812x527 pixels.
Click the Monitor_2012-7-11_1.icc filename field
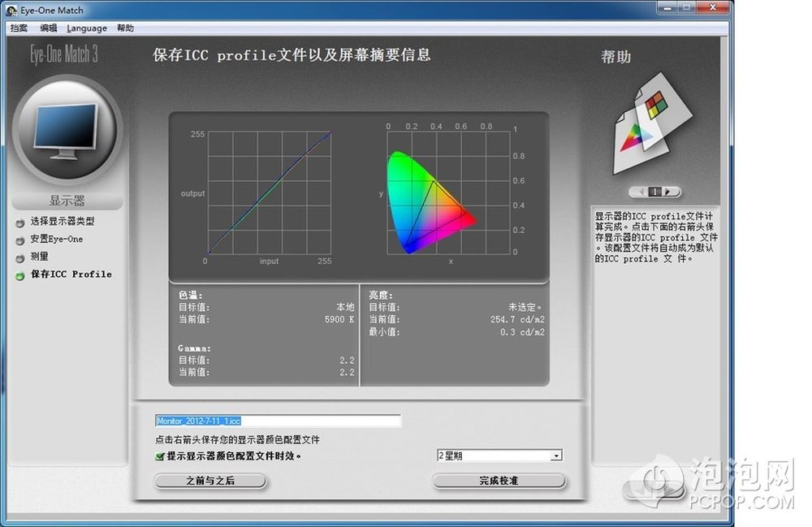(278, 421)
